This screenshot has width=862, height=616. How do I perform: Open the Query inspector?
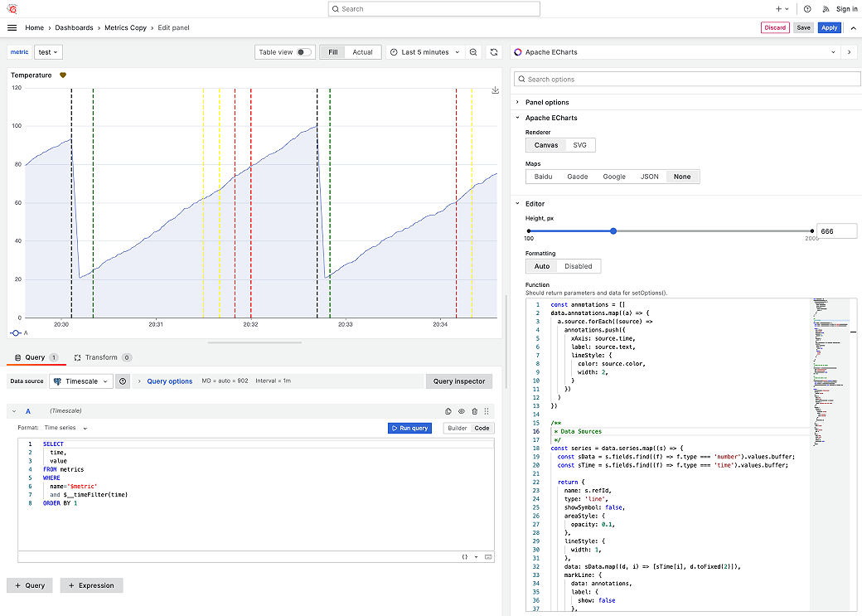459,381
